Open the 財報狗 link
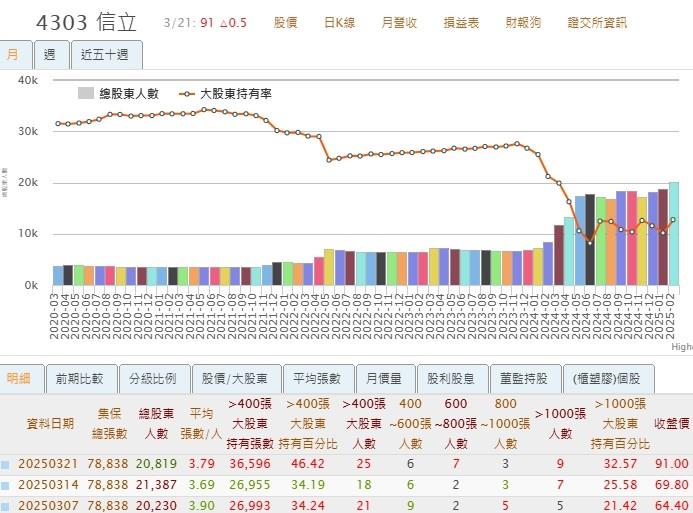This screenshot has width=693, height=513. point(523,23)
